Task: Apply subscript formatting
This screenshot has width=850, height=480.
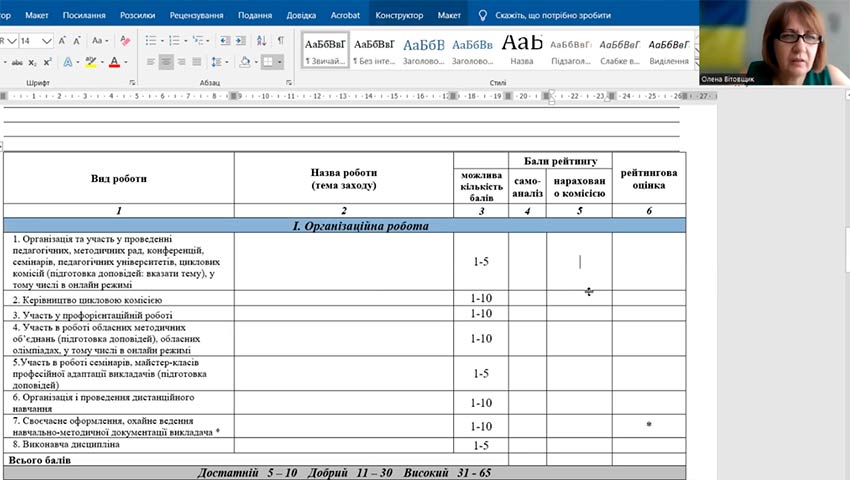Action: coord(33,62)
